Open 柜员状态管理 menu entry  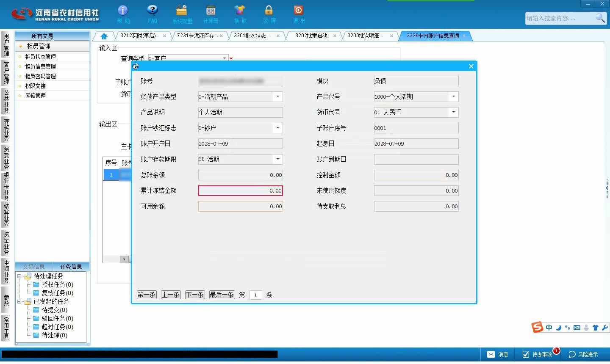coord(40,57)
